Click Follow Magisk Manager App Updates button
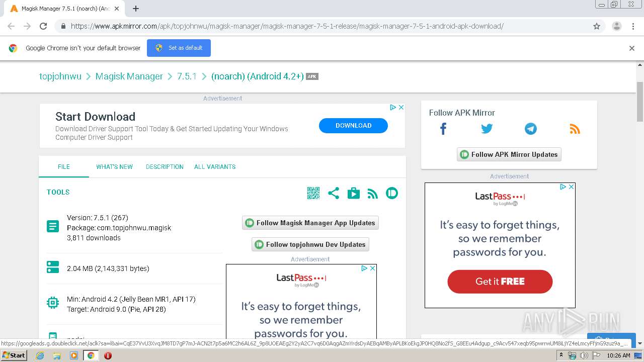 pos(310,223)
